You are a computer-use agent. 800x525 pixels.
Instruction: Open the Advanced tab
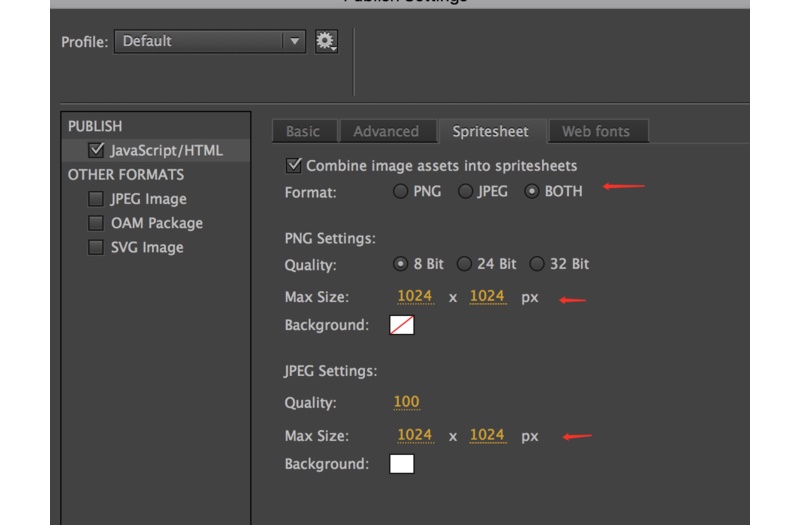click(386, 131)
